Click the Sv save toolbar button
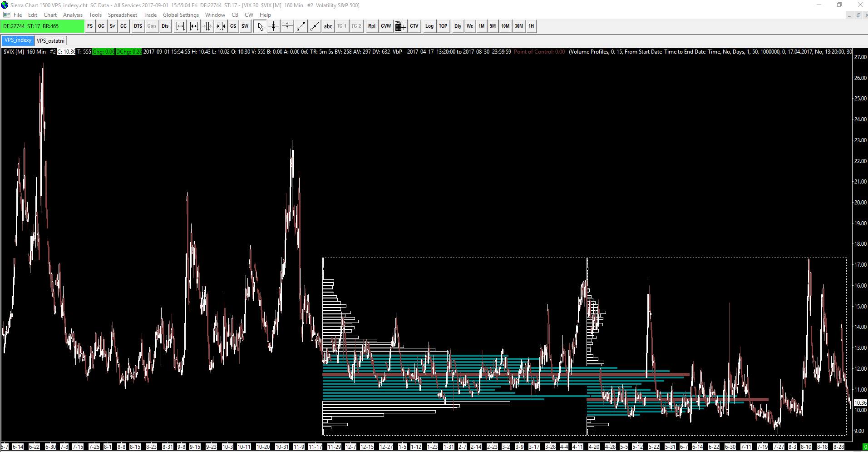 pos(112,26)
